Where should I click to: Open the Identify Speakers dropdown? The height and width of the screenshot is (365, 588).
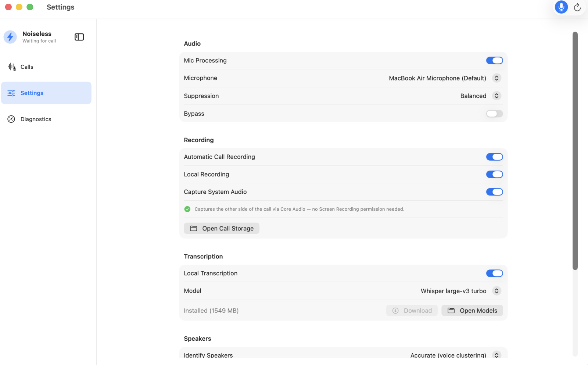pyautogui.click(x=496, y=355)
